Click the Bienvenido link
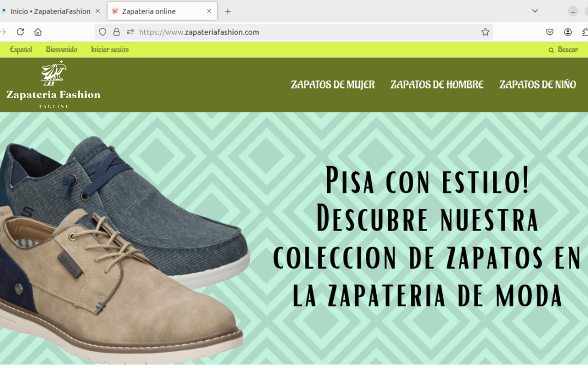 tap(61, 50)
